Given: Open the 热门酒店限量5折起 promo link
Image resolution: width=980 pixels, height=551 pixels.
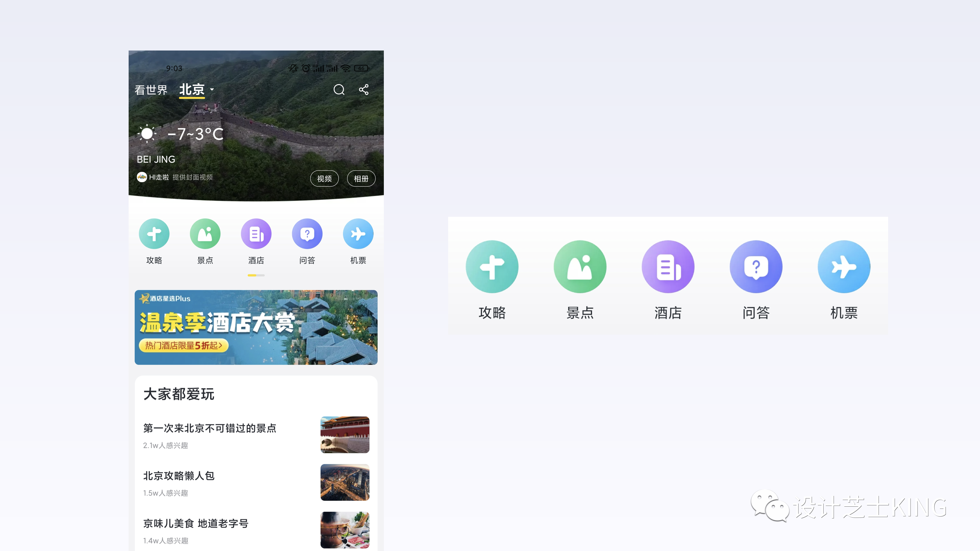Looking at the screenshot, I should (x=183, y=345).
